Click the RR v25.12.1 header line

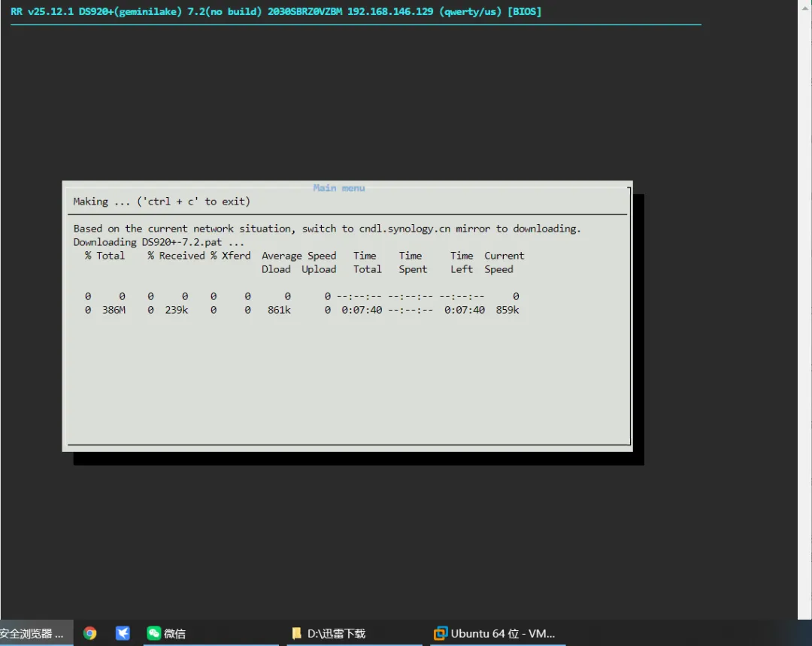(276, 11)
